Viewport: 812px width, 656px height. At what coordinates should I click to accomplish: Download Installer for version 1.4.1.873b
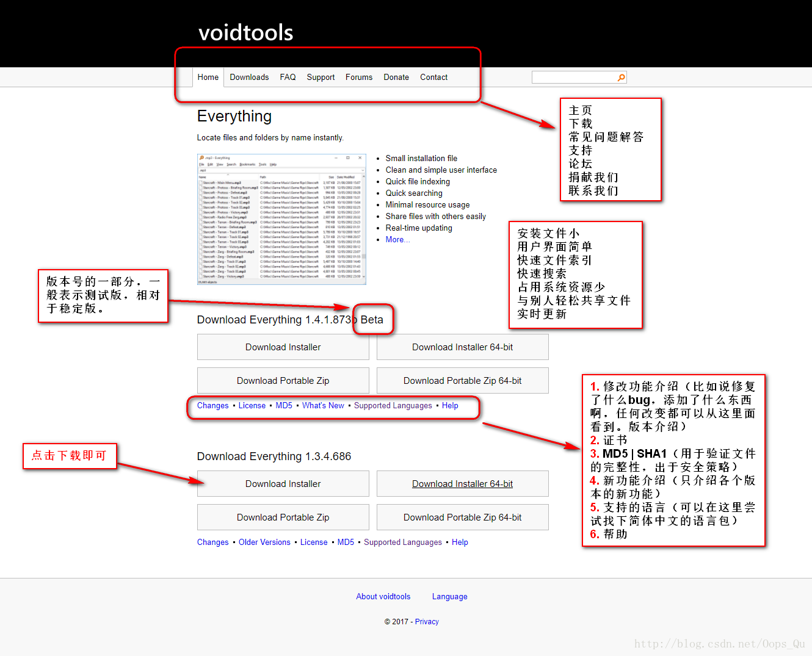283,347
